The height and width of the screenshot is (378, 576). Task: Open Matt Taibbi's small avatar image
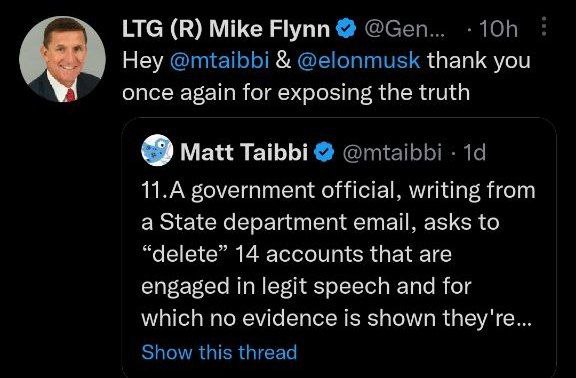[x=157, y=150]
